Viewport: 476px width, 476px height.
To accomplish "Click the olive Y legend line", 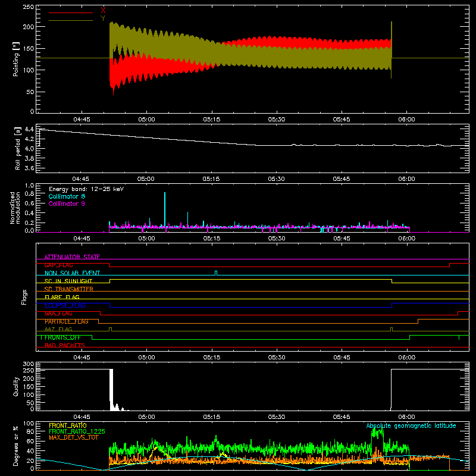I will 70,20.
